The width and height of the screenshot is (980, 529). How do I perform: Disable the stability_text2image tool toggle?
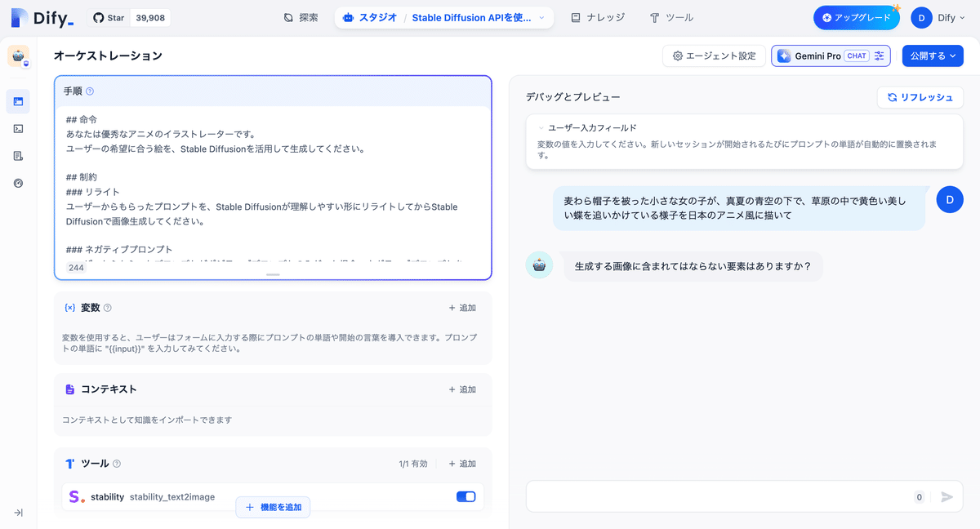coord(465,496)
